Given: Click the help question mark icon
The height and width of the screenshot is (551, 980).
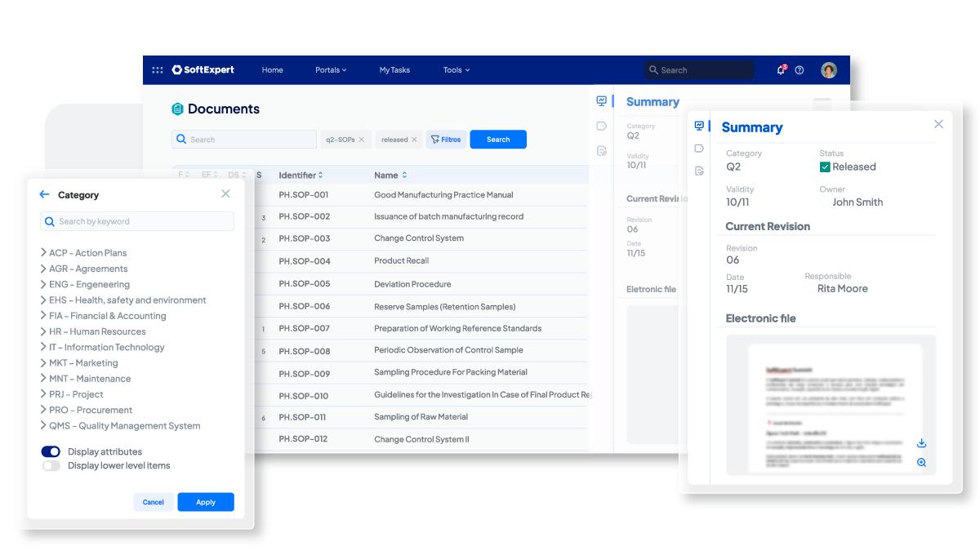Looking at the screenshot, I should [801, 71].
